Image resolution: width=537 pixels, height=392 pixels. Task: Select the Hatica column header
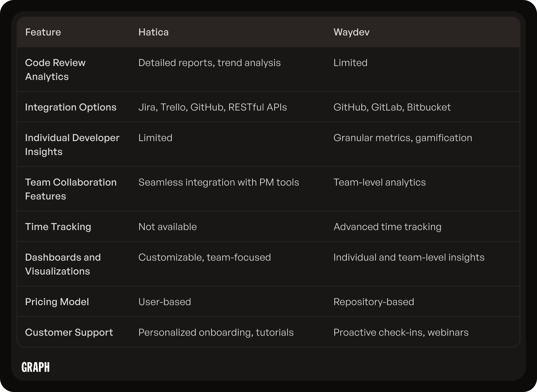[153, 32]
